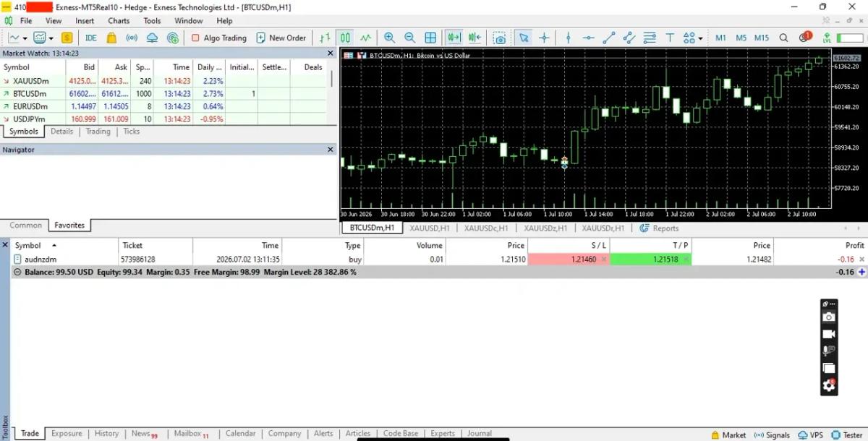Switch to M5 timeframe
The height and width of the screenshot is (441, 868).
[741, 38]
